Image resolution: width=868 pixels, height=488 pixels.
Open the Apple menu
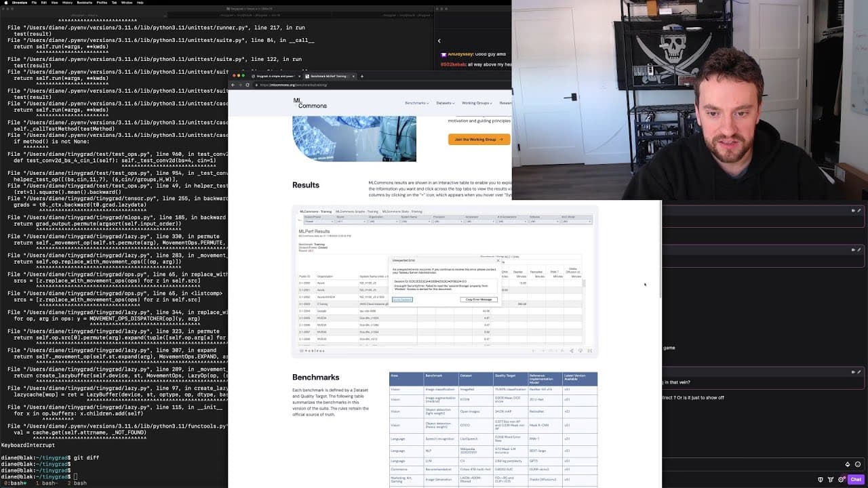pyautogui.click(x=5, y=3)
